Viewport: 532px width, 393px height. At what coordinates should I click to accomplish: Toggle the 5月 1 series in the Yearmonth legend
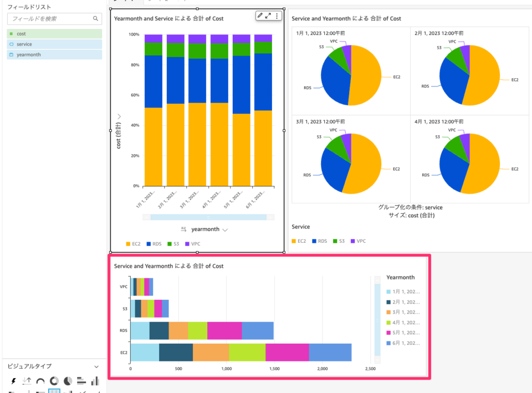(405, 333)
